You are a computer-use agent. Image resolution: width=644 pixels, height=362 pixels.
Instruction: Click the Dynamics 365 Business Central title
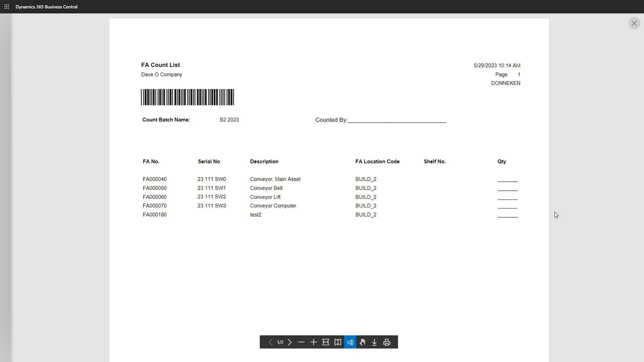[x=46, y=7]
